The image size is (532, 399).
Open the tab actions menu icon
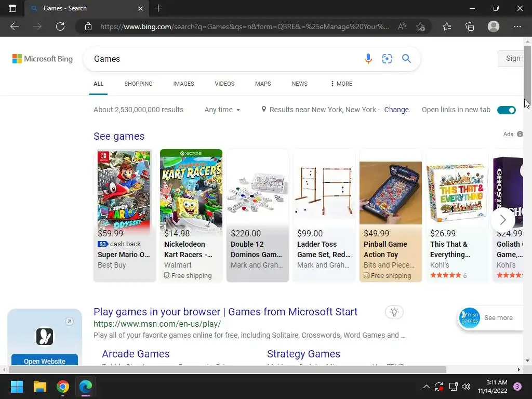pyautogui.click(x=12, y=8)
